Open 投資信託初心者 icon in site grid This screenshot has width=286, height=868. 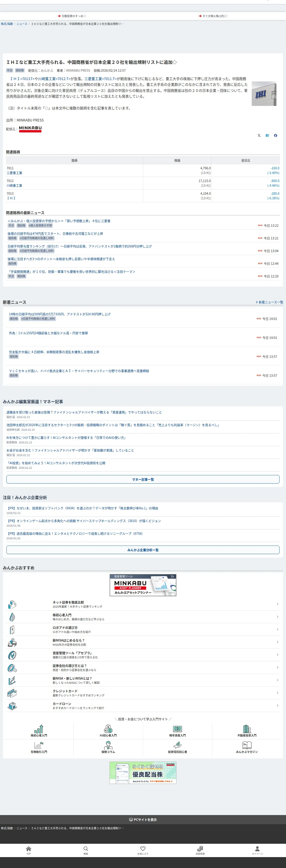coord(177,745)
